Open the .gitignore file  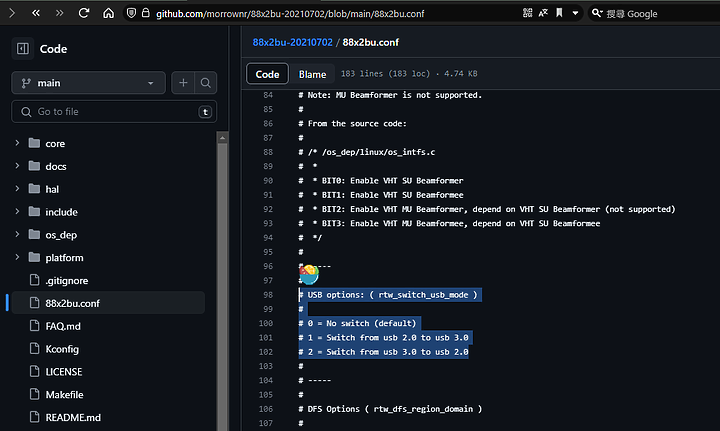click(67, 280)
